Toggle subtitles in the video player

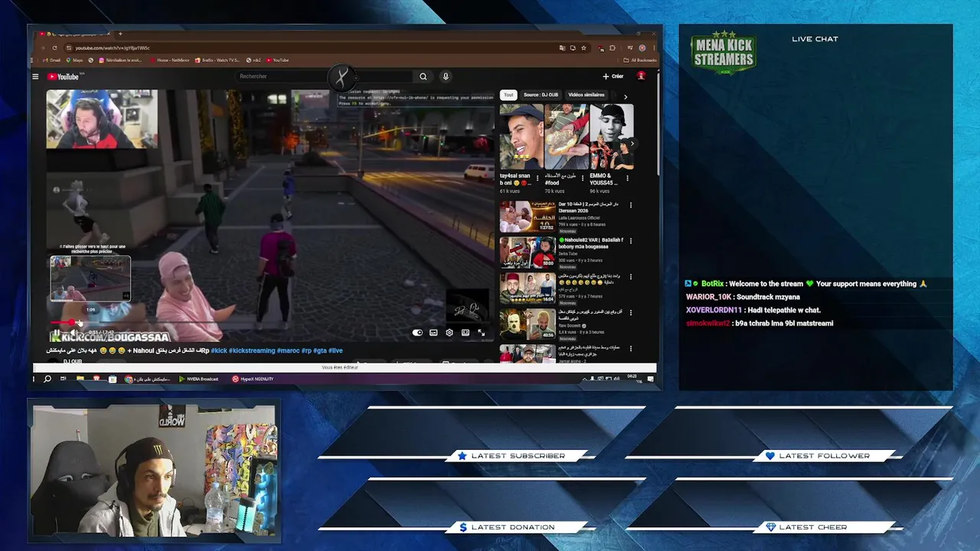[433, 333]
